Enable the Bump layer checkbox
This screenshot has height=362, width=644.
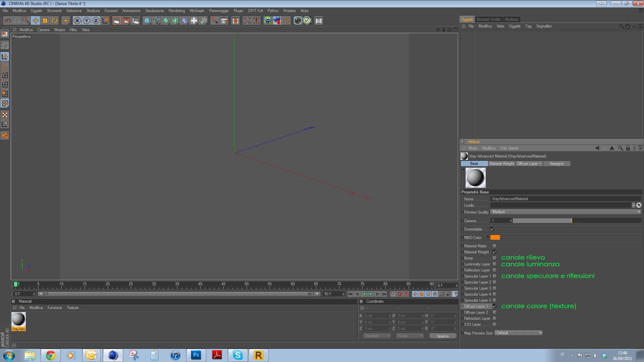pyautogui.click(x=494, y=258)
